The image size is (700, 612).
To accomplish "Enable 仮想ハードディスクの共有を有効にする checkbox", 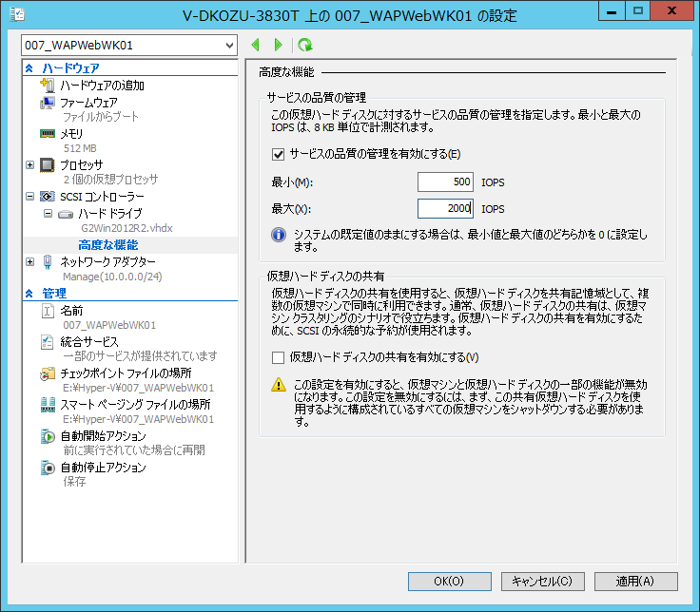I will point(278,357).
